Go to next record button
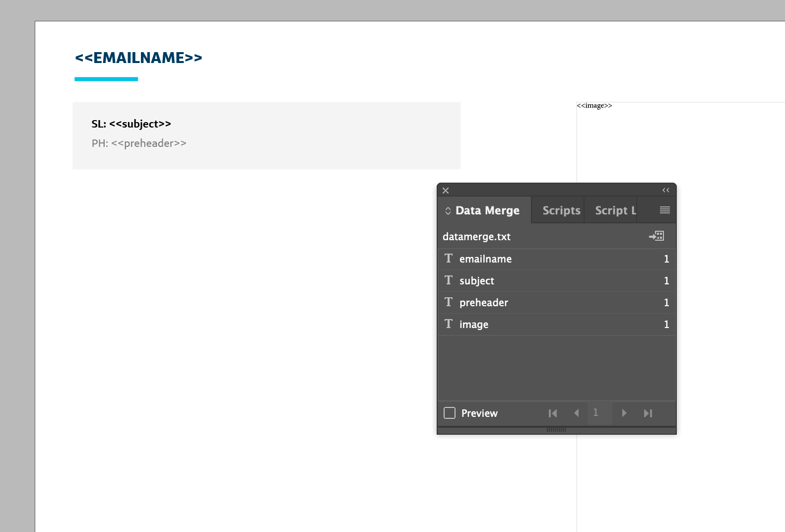The width and height of the screenshot is (785, 532). tap(624, 413)
